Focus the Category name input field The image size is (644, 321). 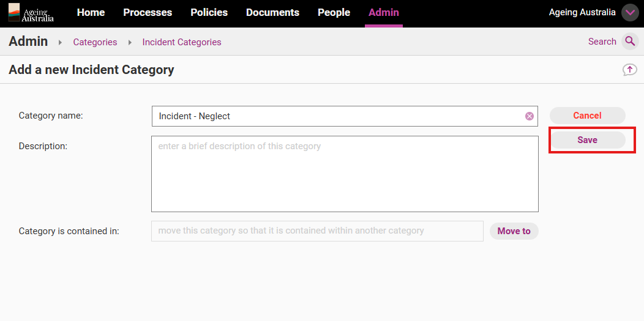coord(337,116)
